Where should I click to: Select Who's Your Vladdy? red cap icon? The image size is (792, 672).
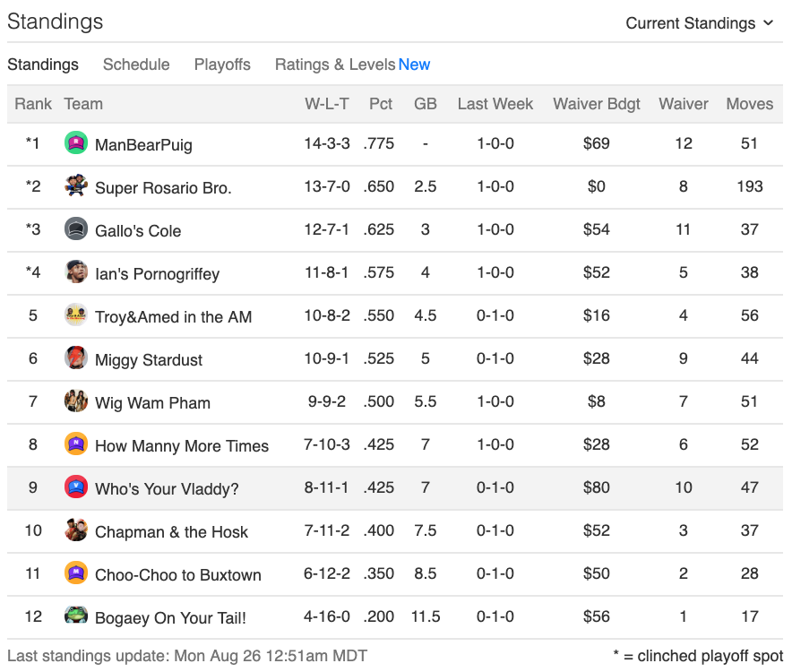76,487
